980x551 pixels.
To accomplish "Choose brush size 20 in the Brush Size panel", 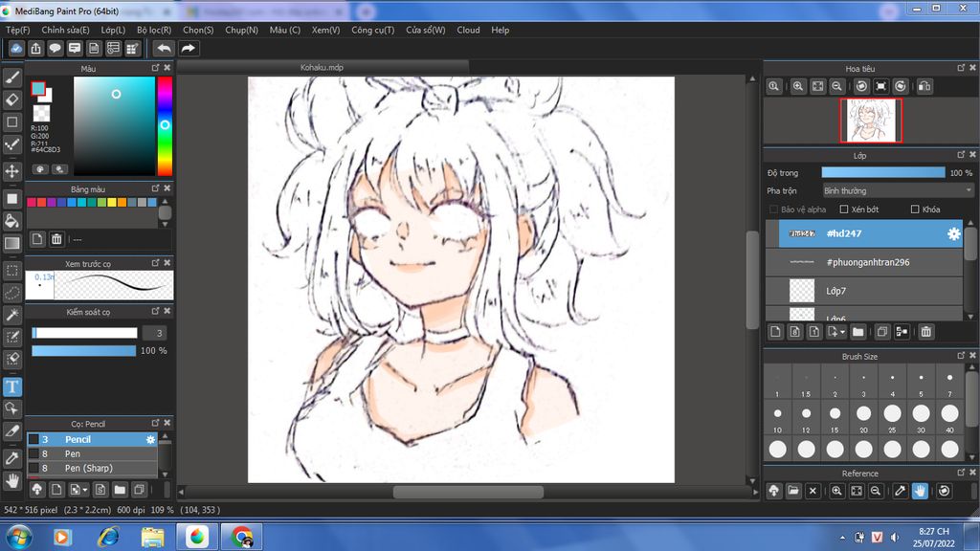I will [863, 414].
